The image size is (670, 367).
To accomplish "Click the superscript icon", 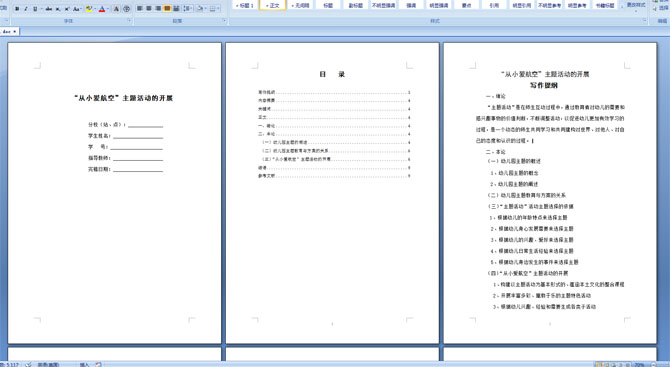I will point(67,9).
